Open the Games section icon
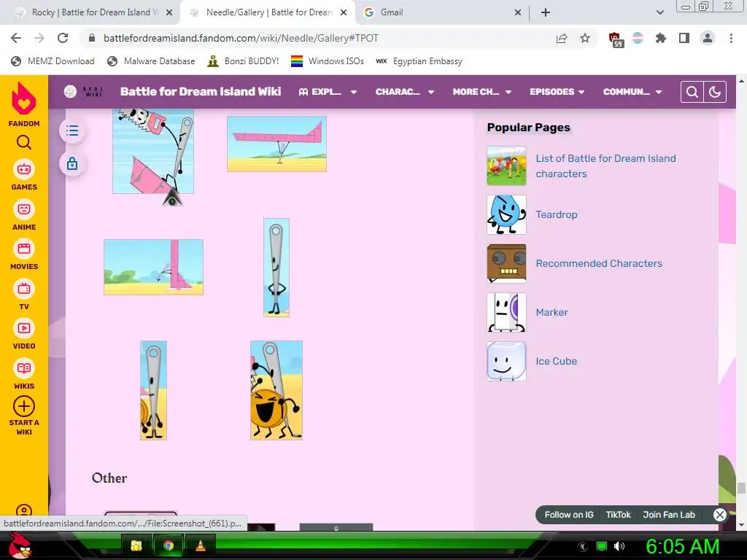 [24, 169]
